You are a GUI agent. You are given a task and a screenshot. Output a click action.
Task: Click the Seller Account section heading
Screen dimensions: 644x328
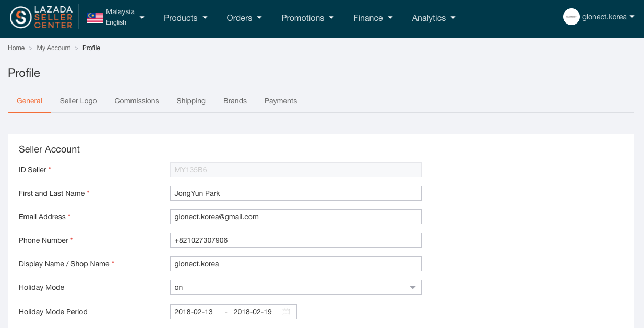tap(49, 149)
